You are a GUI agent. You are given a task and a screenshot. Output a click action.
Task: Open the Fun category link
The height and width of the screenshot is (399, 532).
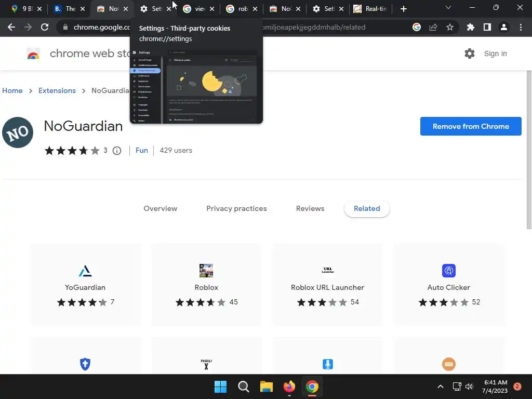click(x=142, y=150)
